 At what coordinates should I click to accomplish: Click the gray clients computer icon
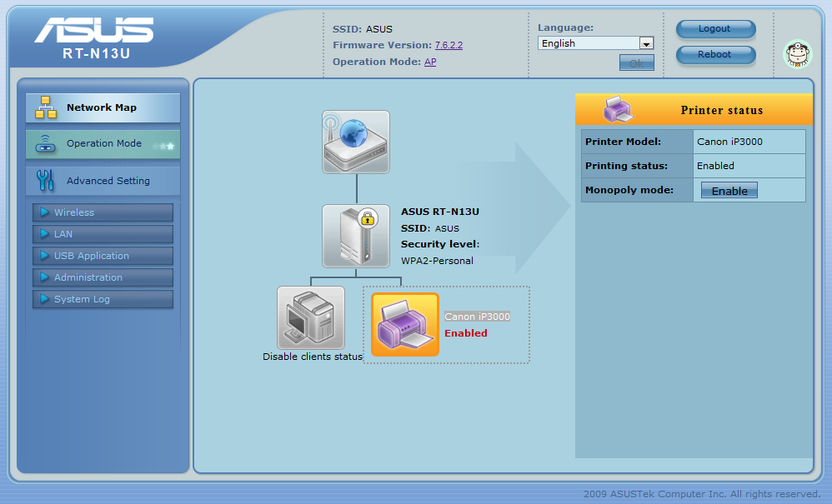click(x=311, y=318)
